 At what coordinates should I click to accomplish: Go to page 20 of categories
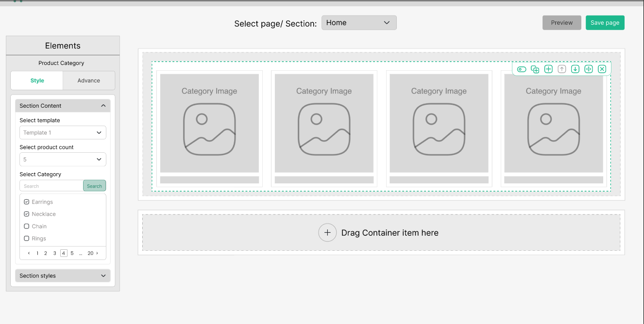tap(90, 253)
